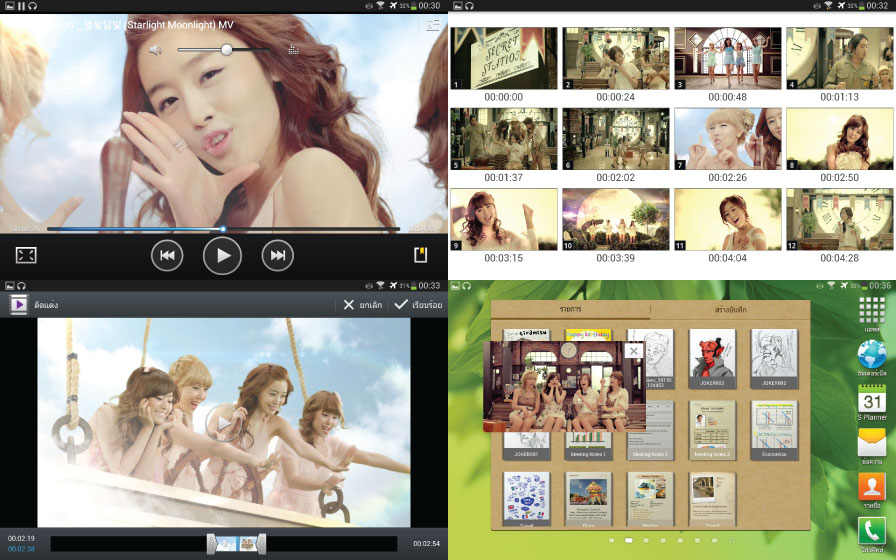Switch to the รายการ tab in S Note widget

tap(570, 309)
